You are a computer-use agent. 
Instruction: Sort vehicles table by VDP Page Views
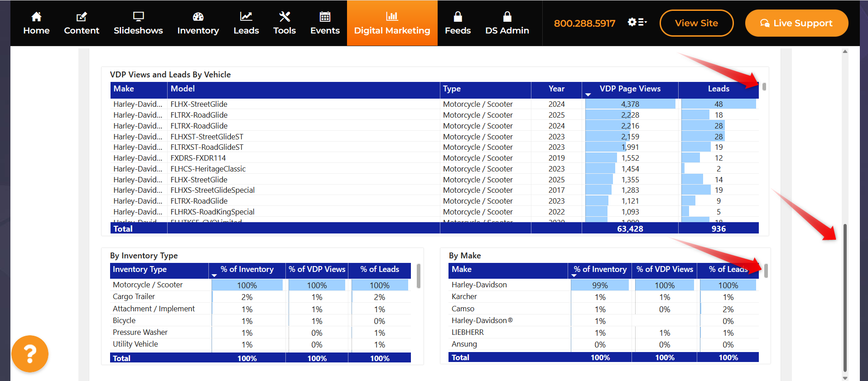tap(630, 89)
